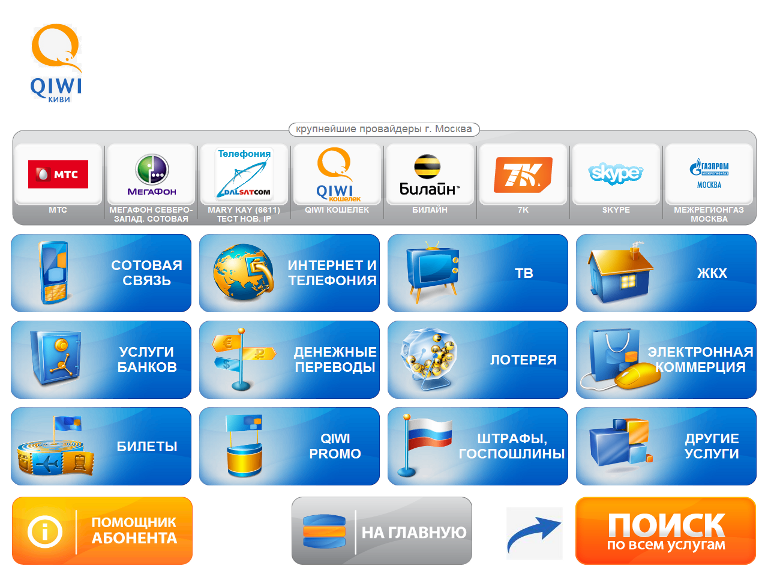
Task: Click the 'QIWI КОШЕЛЕК' caption text
Action: pyautogui.click(x=337, y=210)
